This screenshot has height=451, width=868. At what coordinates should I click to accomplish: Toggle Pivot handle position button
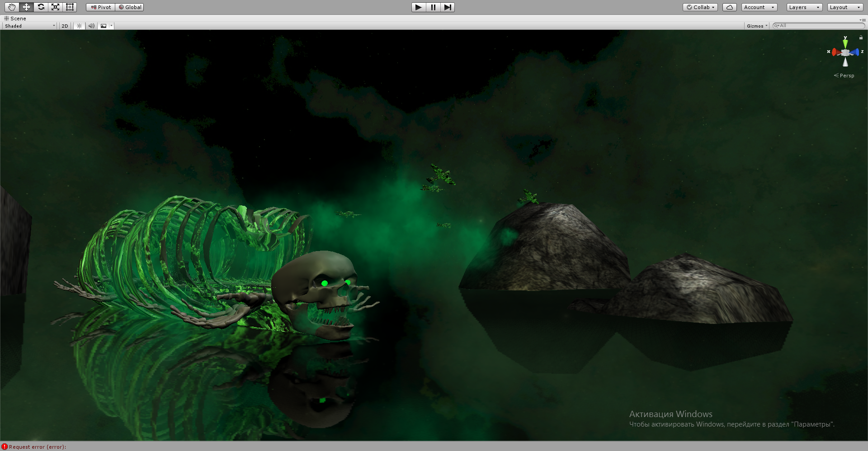point(101,7)
